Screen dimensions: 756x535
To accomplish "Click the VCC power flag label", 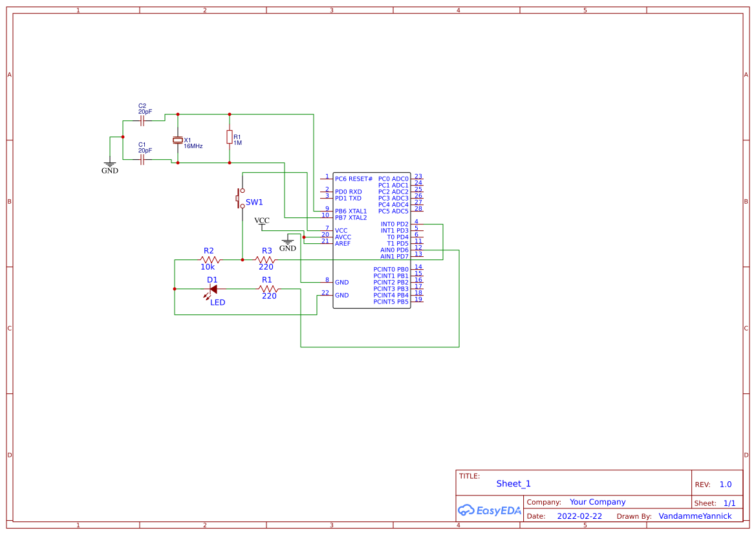I will (x=261, y=220).
